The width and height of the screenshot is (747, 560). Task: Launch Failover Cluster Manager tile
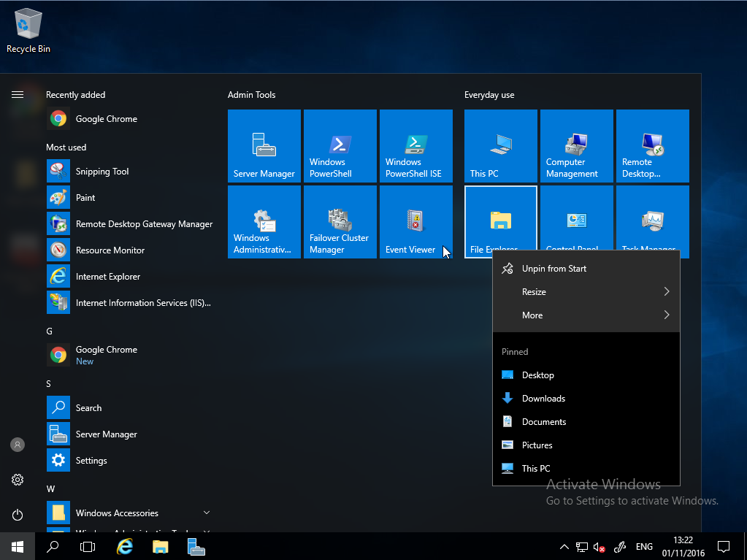tap(340, 222)
